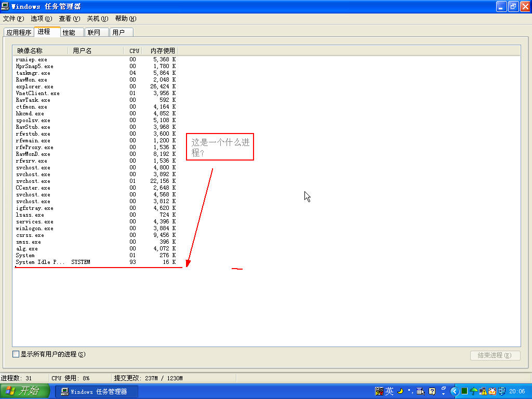The width and height of the screenshot is (532, 399).
Task: Open the 帮助(H) menu
Action: (x=126, y=18)
